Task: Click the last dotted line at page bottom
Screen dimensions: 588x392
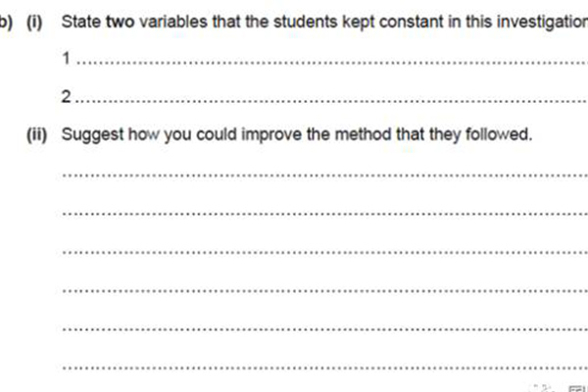Action: point(324,368)
